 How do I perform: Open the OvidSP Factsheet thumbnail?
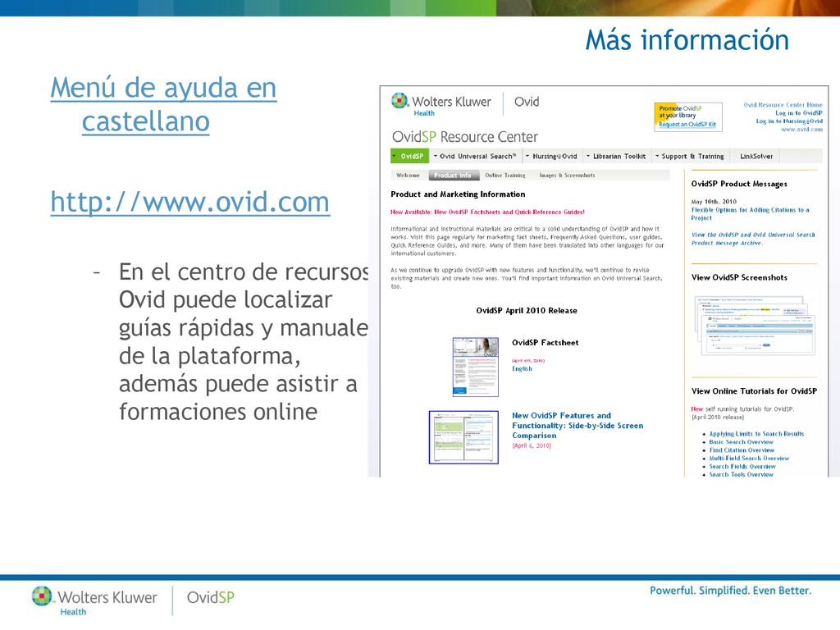[x=476, y=367]
